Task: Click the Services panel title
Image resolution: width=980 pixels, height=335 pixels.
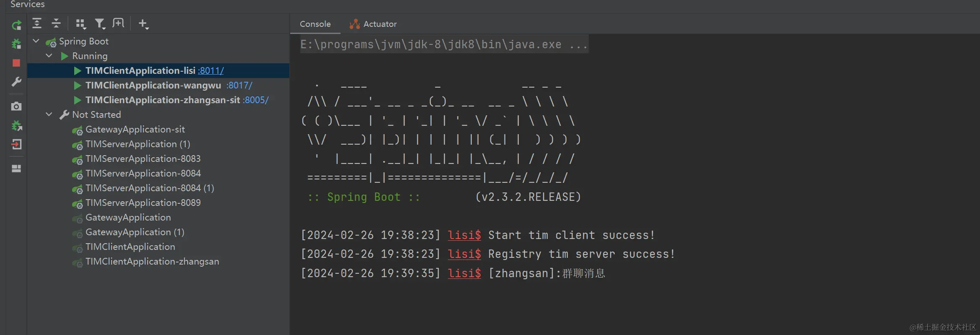Action: coord(28,4)
